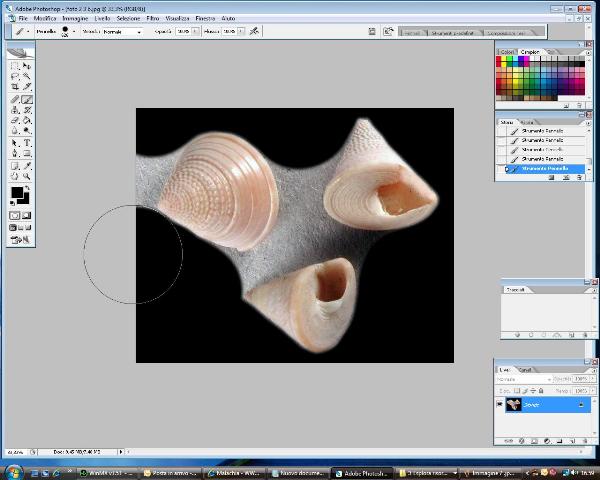Toggle history brush source box beside first history state

(502, 130)
